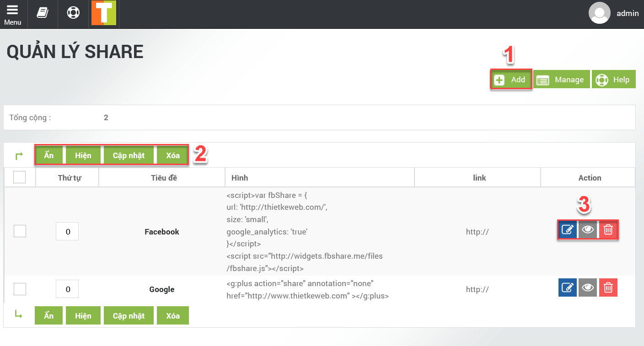Open the book documentation icon in top bar
This screenshot has height=346, width=644.
43,13
